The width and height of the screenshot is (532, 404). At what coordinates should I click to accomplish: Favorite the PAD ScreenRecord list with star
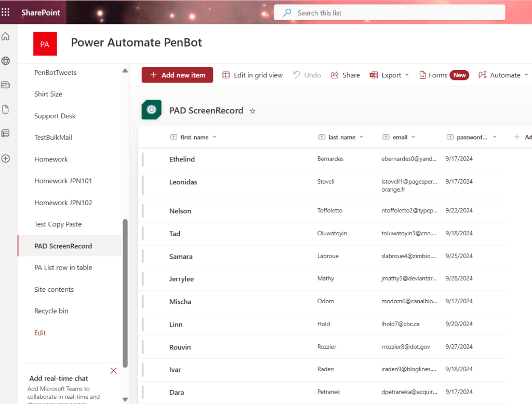252,111
